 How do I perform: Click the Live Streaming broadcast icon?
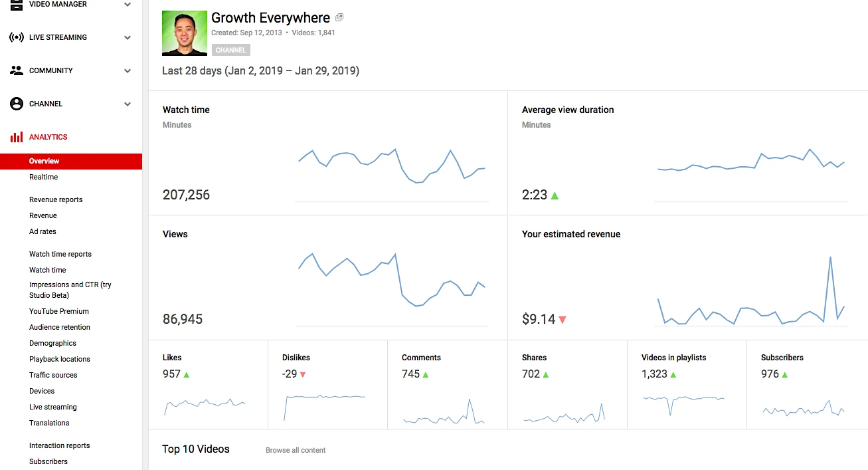[x=15, y=37]
